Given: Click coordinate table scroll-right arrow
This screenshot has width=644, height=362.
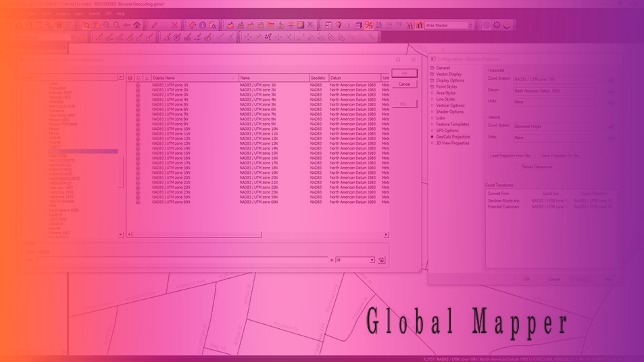Looking at the screenshot, I should pyautogui.click(x=386, y=235).
